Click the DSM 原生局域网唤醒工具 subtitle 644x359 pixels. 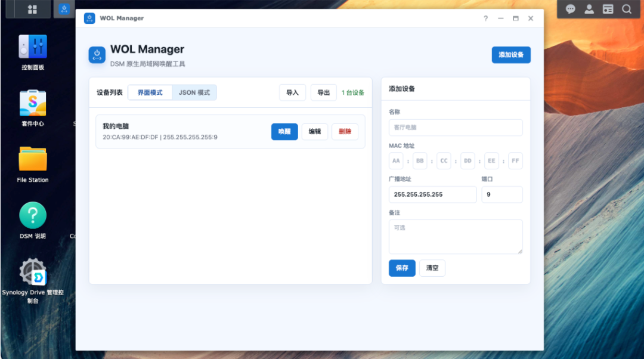click(x=147, y=64)
